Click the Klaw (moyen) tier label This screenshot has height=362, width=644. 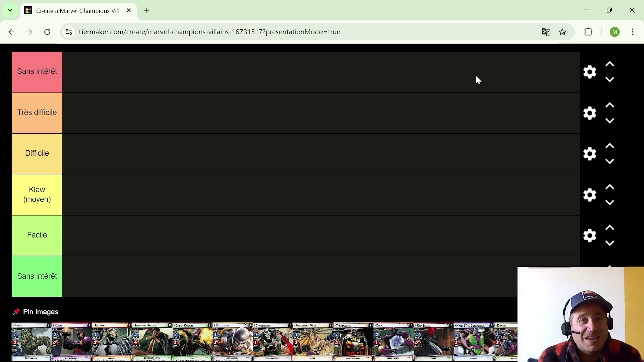tap(37, 195)
